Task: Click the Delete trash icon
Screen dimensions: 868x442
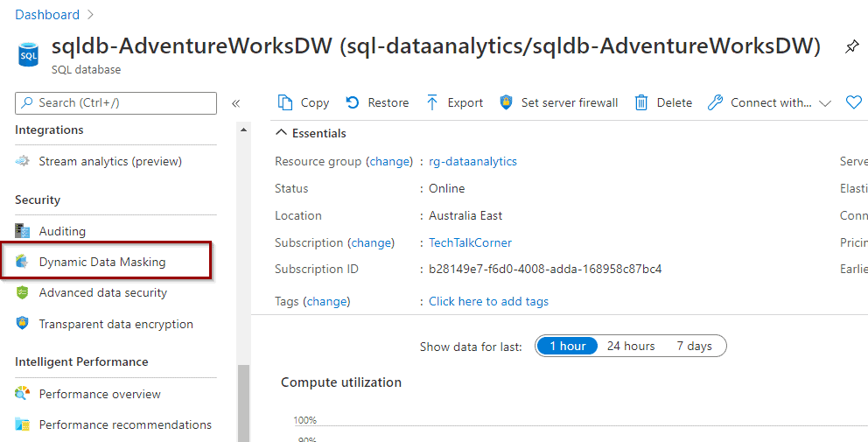Action: (641, 102)
